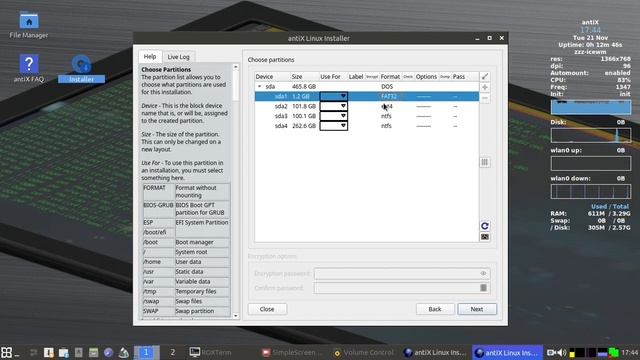Click the SWAP Swap partition help row
The height and width of the screenshot is (360, 640).
click(186, 311)
